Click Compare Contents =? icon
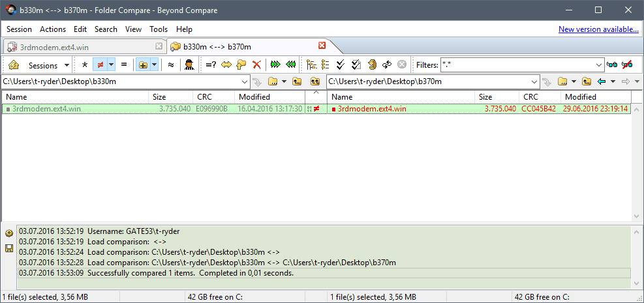Image resolution: width=644 pixels, height=303 pixels. click(211, 65)
